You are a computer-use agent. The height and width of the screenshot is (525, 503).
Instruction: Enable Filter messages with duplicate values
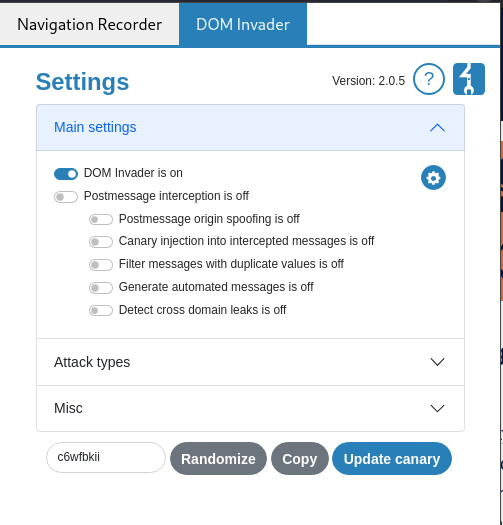click(101, 265)
